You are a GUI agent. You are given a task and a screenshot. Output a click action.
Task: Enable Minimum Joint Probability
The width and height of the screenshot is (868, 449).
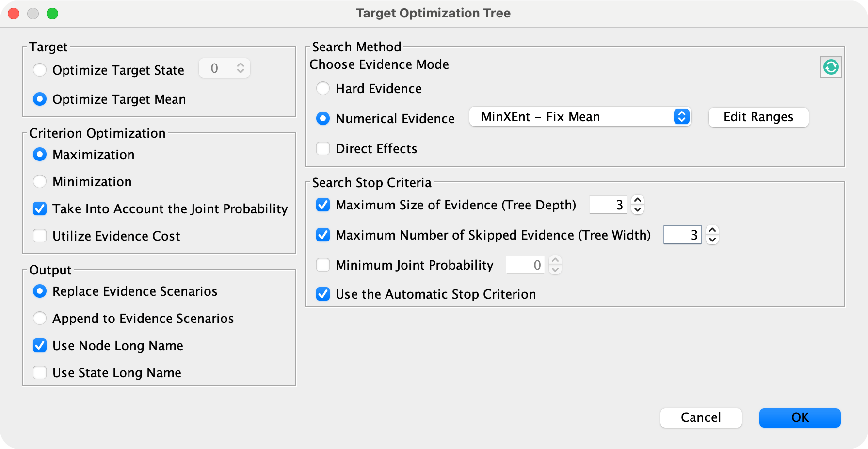click(323, 265)
